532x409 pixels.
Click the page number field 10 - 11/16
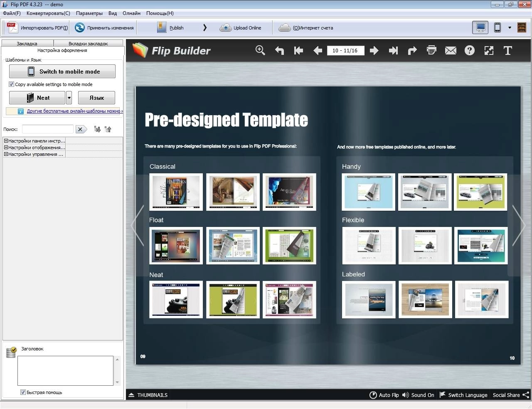tap(345, 50)
